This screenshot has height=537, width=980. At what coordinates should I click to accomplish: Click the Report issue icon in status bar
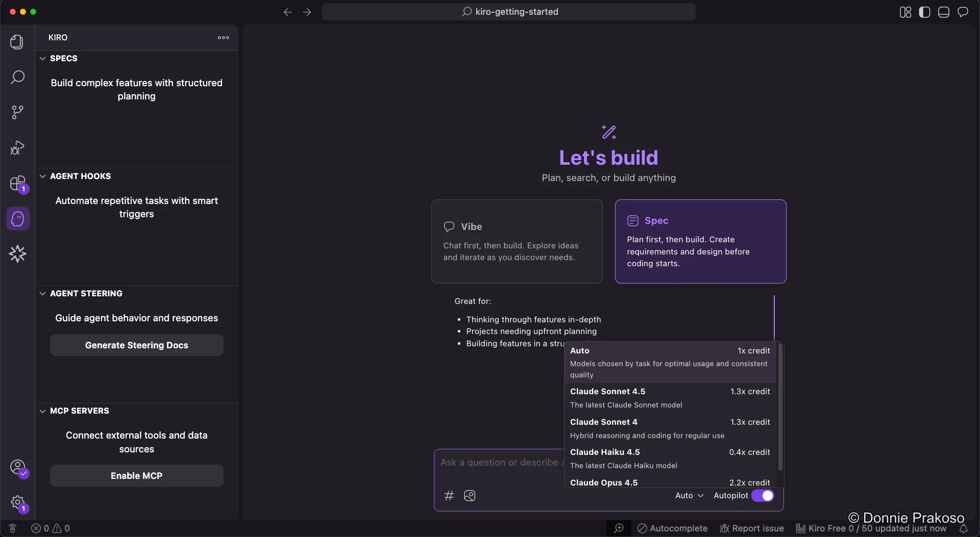point(724,529)
